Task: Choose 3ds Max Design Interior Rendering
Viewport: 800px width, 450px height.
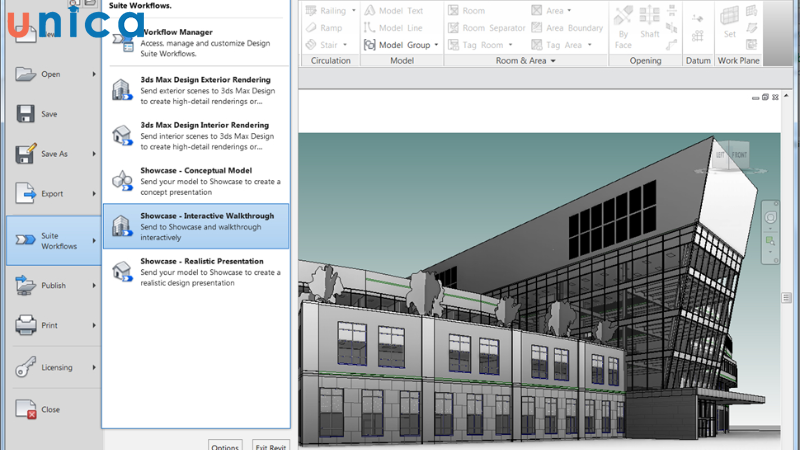Action: 196,136
